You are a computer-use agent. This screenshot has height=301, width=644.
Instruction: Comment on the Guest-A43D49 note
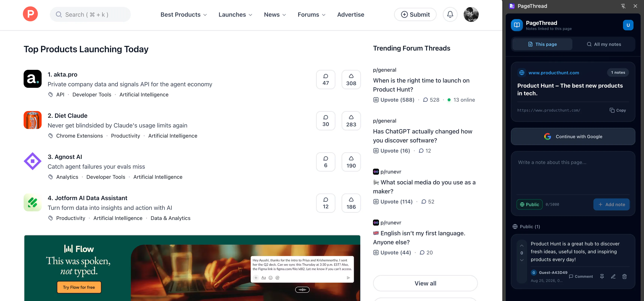click(x=581, y=276)
